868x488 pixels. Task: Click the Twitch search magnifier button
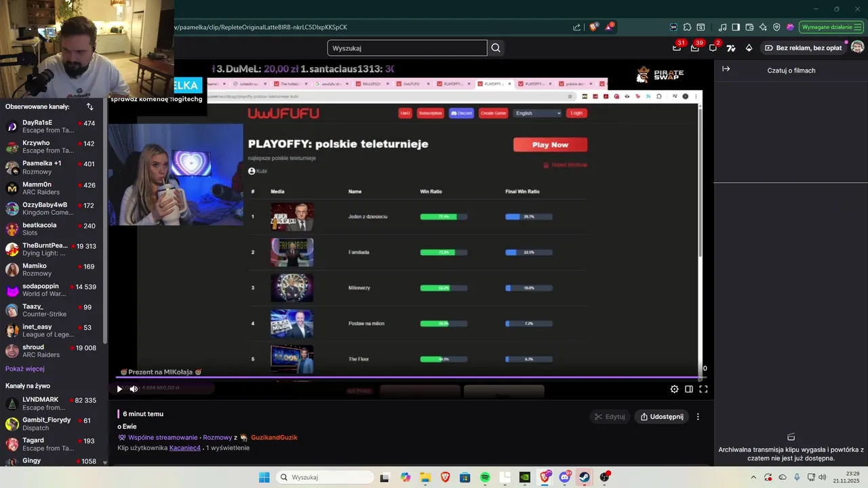point(496,48)
